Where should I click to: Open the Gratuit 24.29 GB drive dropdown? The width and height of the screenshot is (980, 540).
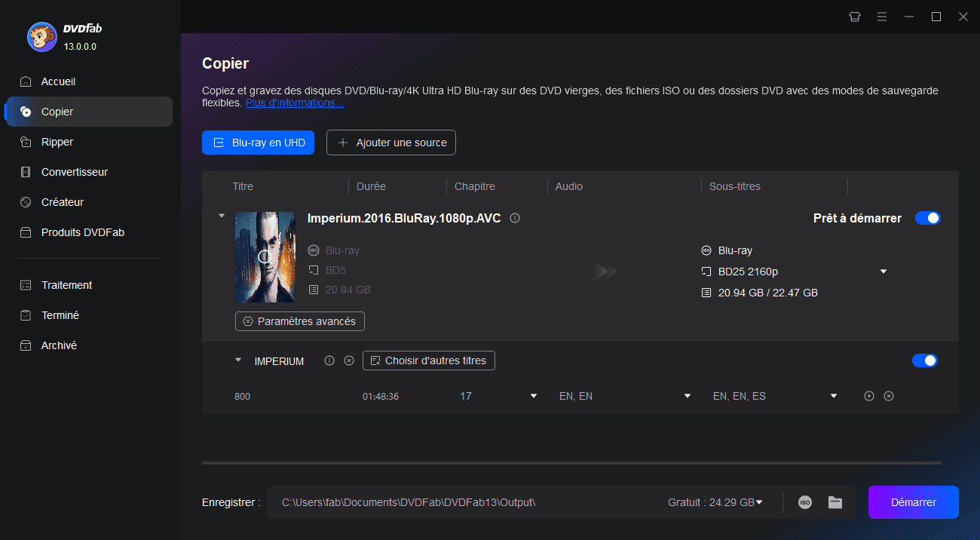pyautogui.click(x=759, y=502)
